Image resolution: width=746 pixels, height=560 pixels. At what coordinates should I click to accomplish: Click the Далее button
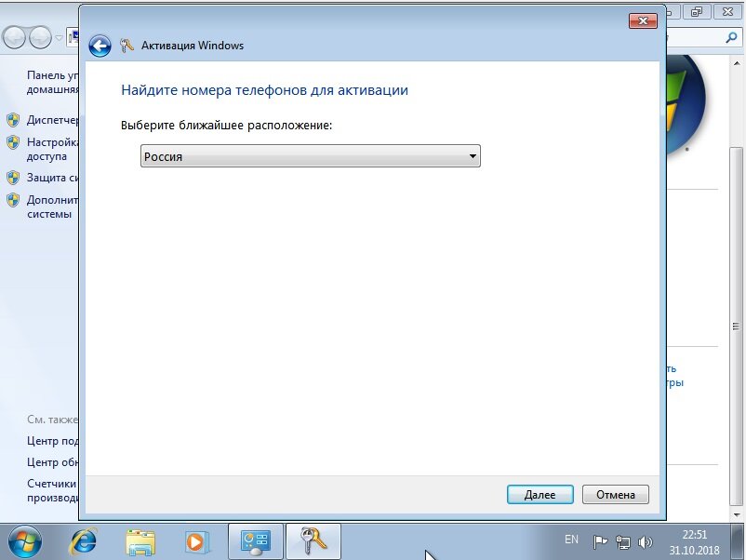(x=540, y=494)
